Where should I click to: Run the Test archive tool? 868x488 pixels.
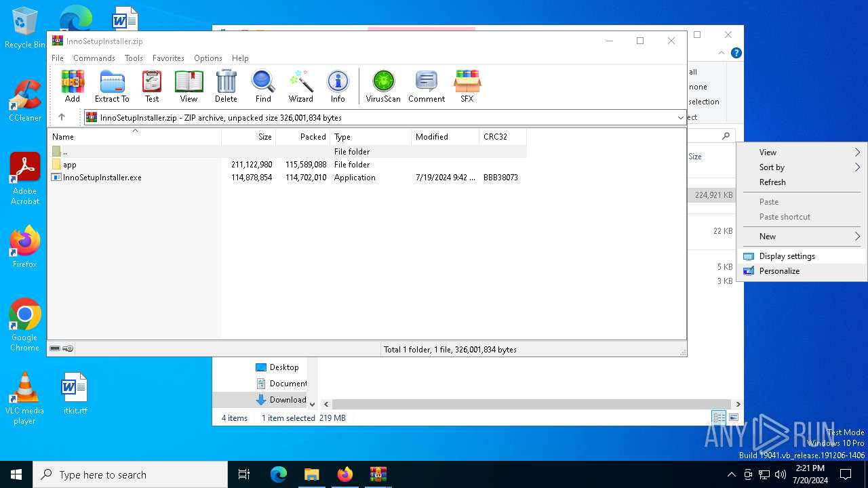[x=152, y=86]
